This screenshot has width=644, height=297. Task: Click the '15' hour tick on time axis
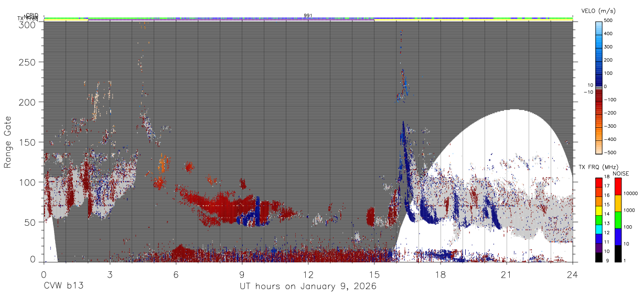click(x=374, y=274)
